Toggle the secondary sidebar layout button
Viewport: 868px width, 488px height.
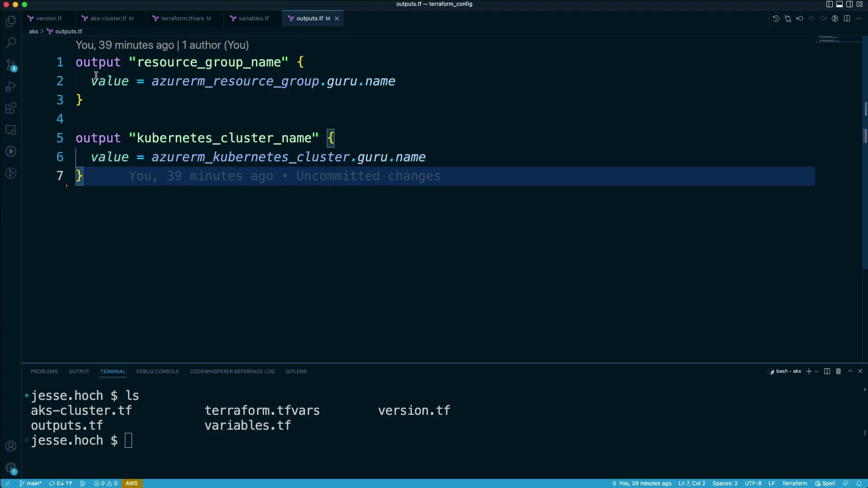849,4
